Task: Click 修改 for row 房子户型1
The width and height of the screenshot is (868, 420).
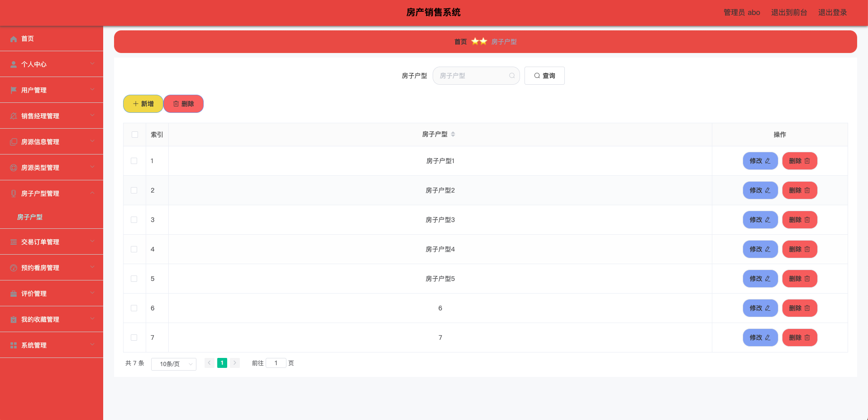Action: 760,161
